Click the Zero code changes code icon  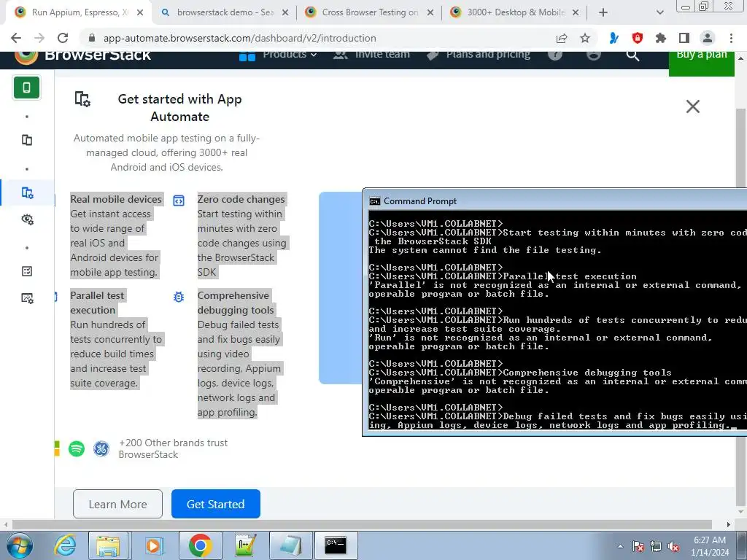(179, 201)
